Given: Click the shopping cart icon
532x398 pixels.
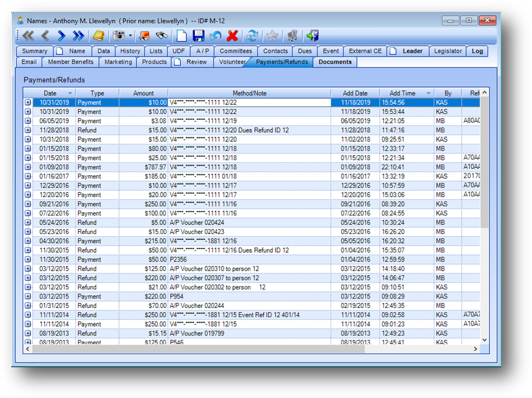Looking at the screenshot, I should (x=292, y=35).
